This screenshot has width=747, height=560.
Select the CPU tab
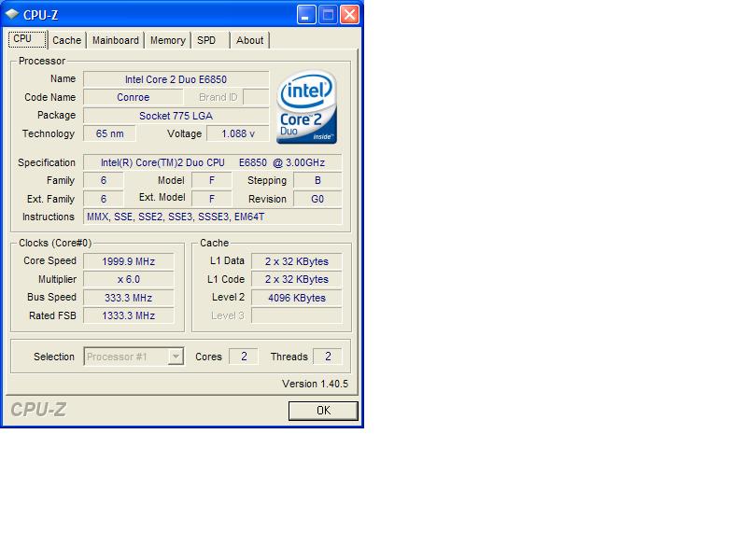coord(23,39)
